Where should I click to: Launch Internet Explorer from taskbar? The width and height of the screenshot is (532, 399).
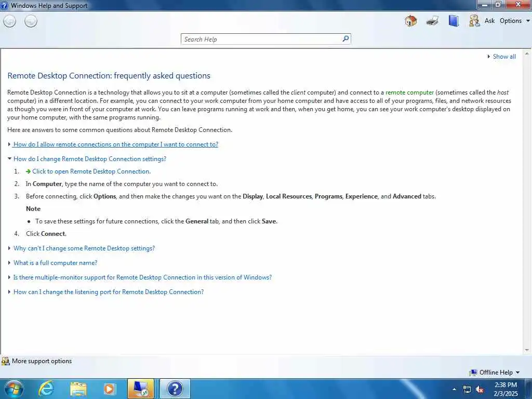46,389
